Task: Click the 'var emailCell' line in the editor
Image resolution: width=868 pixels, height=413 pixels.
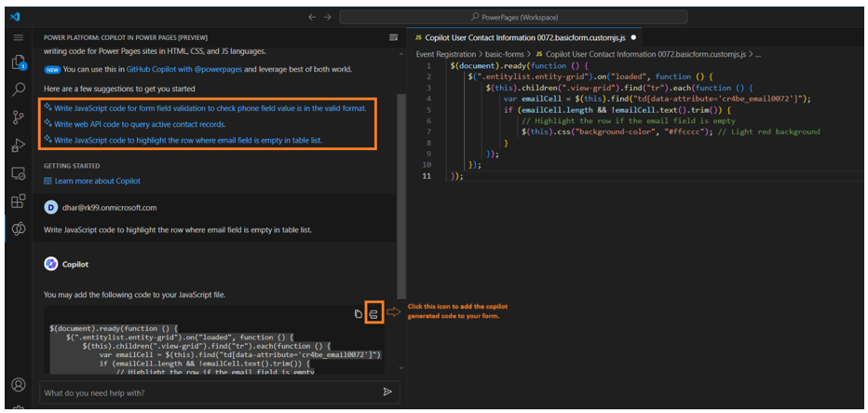Action: pyautogui.click(x=658, y=99)
